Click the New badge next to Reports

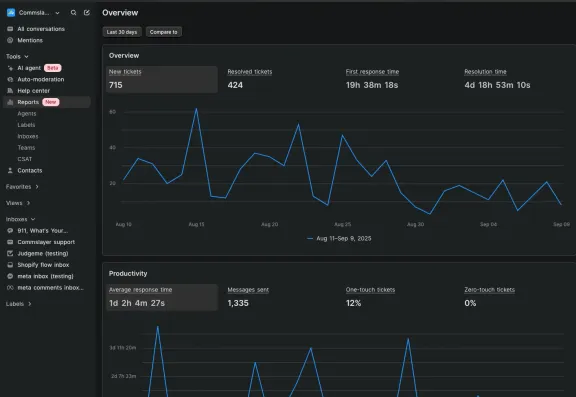(51, 102)
